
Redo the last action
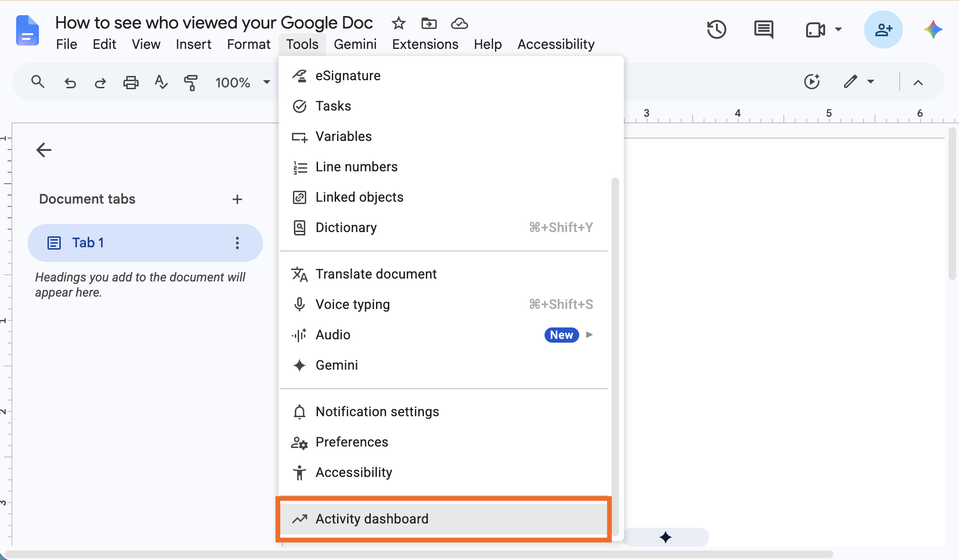tap(100, 83)
